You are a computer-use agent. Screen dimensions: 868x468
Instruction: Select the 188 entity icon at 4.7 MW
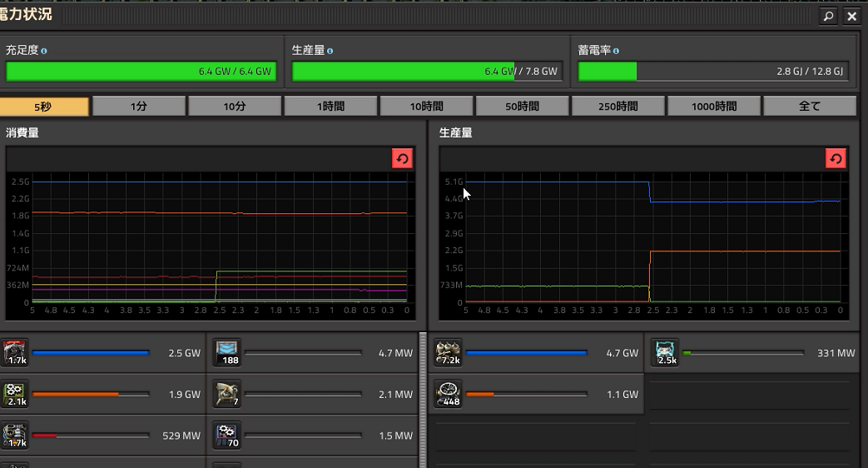(227, 353)
